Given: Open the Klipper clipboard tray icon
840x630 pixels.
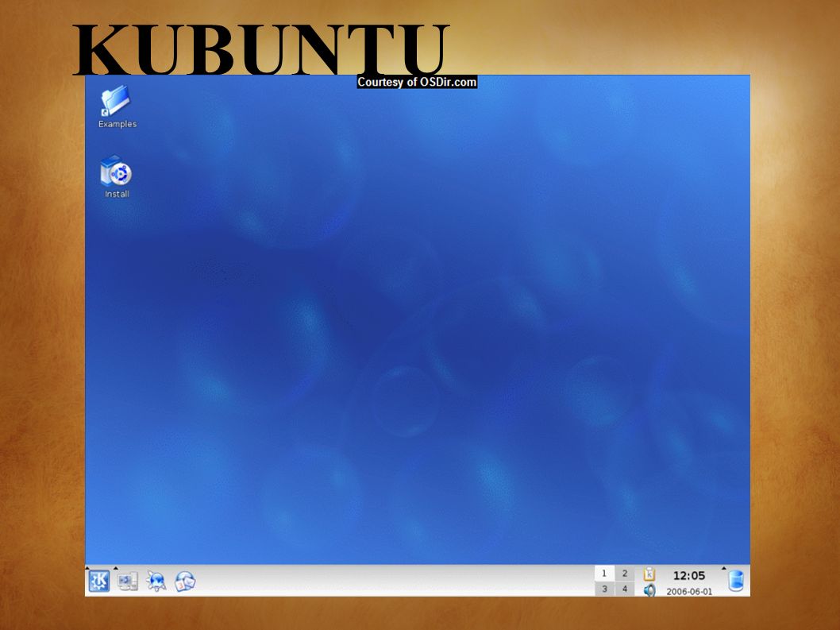Looking at the screenshot, I should click(649, 574).
